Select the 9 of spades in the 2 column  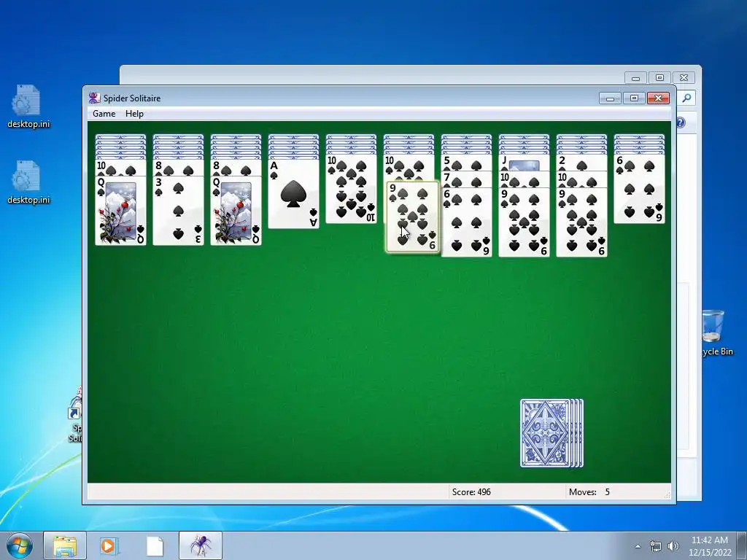tap(581, 222)
